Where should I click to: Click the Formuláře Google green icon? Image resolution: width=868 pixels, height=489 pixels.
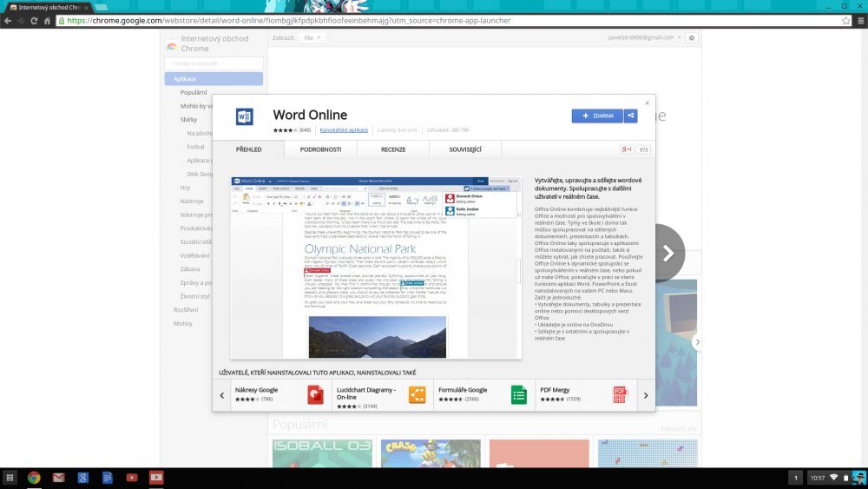(x=519, y=395)
